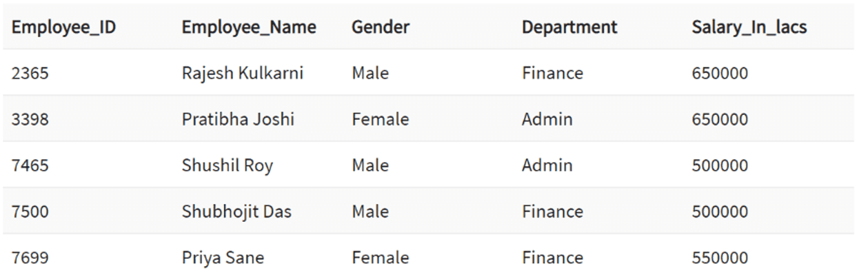Click the Salary_In_lacs column header

[749, 28]
